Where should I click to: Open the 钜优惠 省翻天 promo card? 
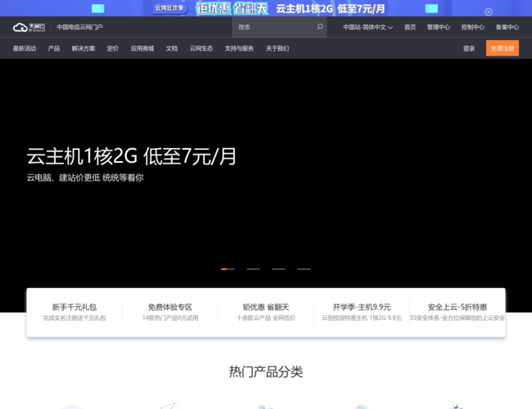tap(266, 312)
